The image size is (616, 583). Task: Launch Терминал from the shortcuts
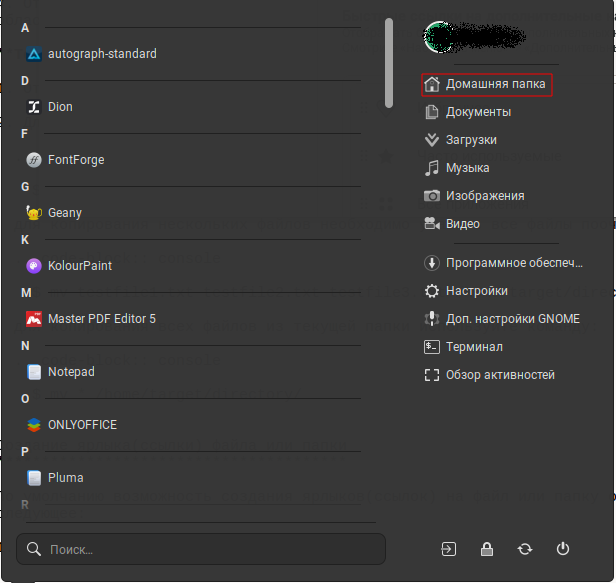tap(474, 347)
